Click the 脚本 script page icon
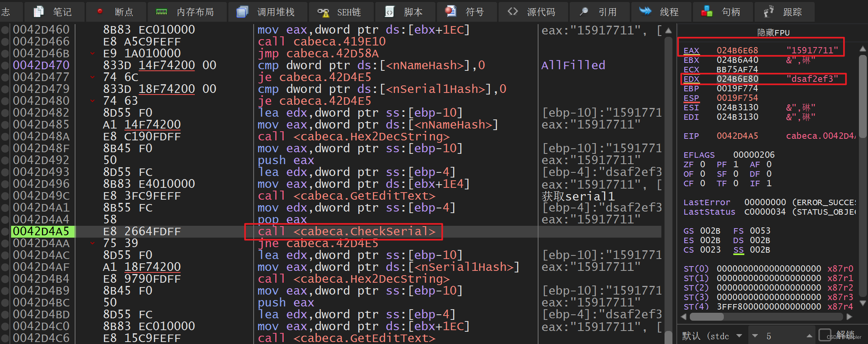Viewport: 868px width, 344px height. pos(390,12)
